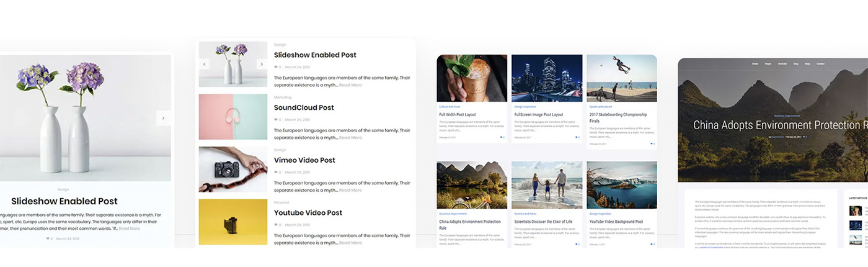Open the SoundCloud Post title
The image size is (868, 267).
pyautogui.click(x=304, y=107)
